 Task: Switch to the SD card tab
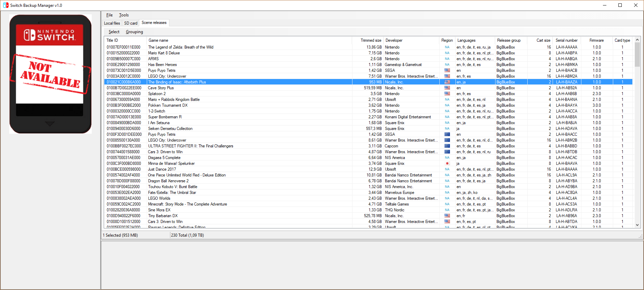[x=131, y=23]
